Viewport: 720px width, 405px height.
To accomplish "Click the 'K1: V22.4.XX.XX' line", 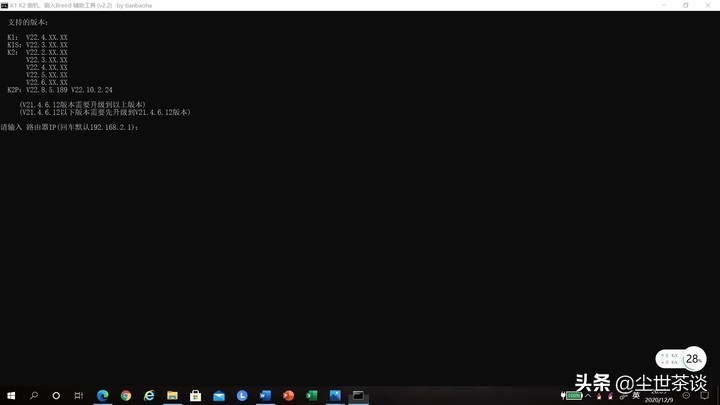I will 38,37.
